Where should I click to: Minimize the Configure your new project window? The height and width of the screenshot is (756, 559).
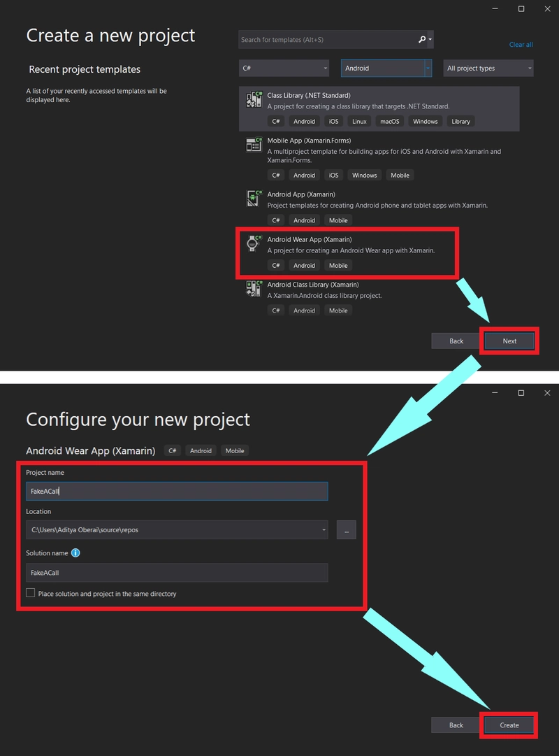click(495, 393)
